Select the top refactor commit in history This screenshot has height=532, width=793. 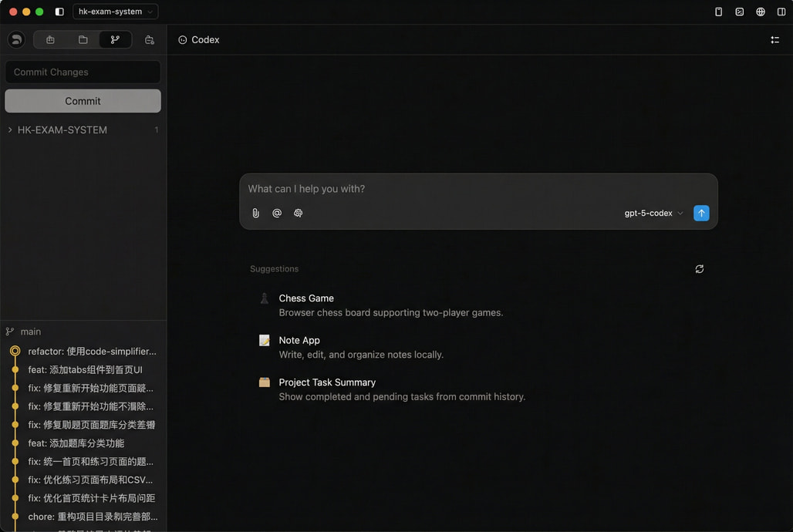coord(91,352)
